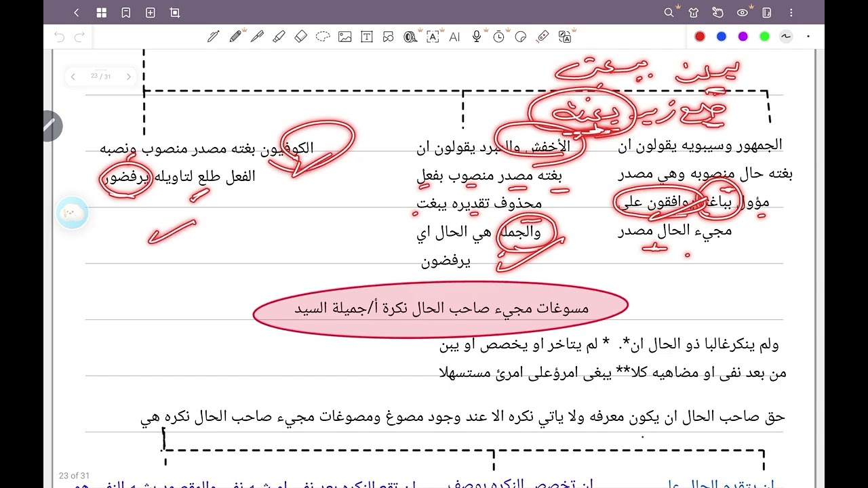Toggle read-only eye mode
The width and height of the screenshot is (868, 488).
pos(743,12)
